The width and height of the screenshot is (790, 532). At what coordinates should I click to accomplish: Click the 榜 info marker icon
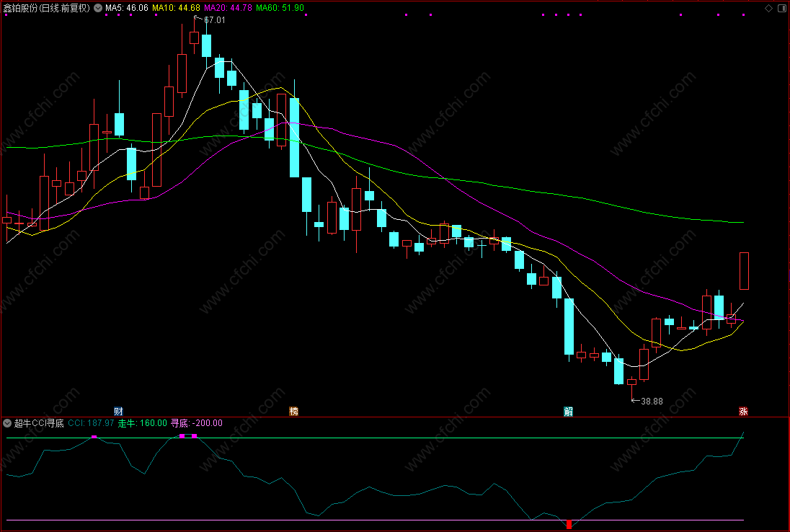(x=294, y=411)
